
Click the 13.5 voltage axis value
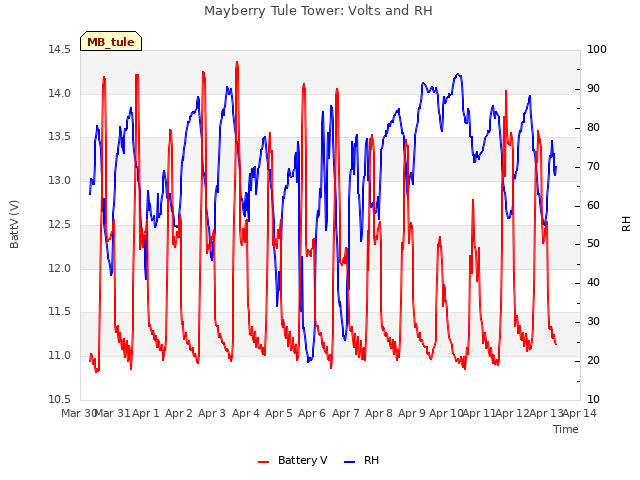[60, 137]
